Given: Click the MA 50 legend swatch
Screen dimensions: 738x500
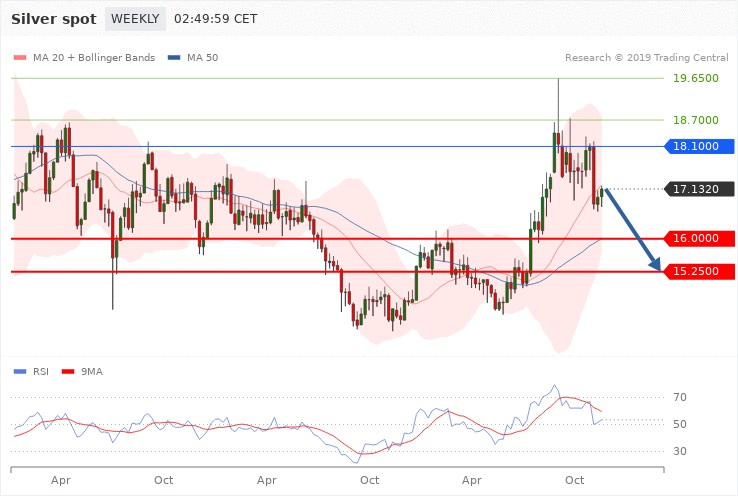Looking at the screenshot, I should [174, 57].
